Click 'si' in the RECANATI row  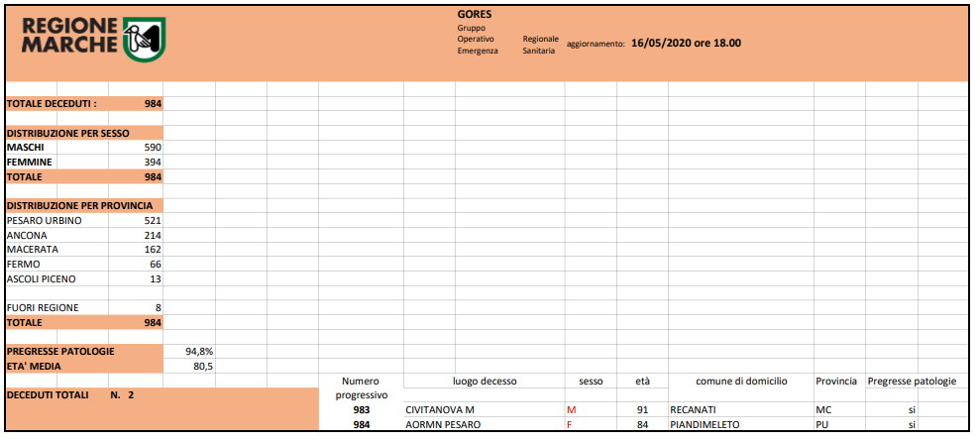coord(912,410)
